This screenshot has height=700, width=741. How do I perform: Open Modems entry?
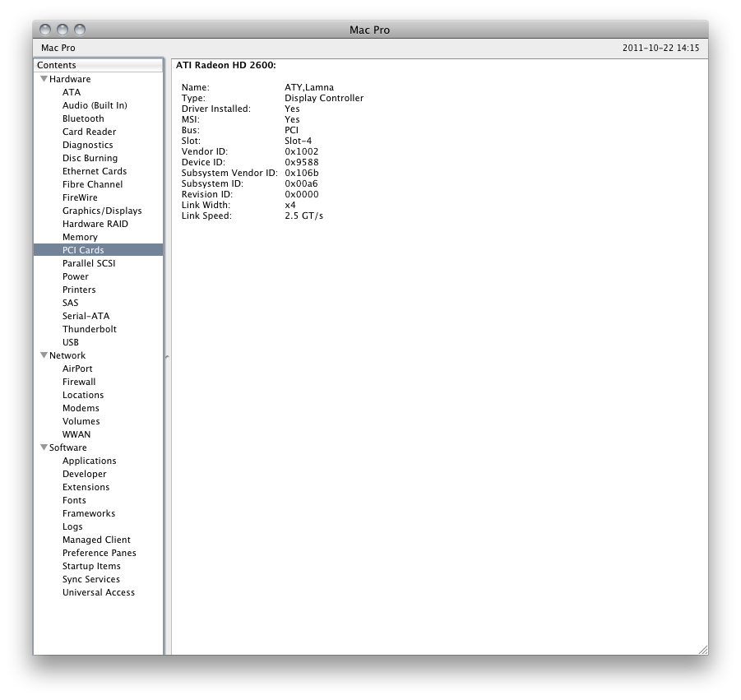click(81, 408)
